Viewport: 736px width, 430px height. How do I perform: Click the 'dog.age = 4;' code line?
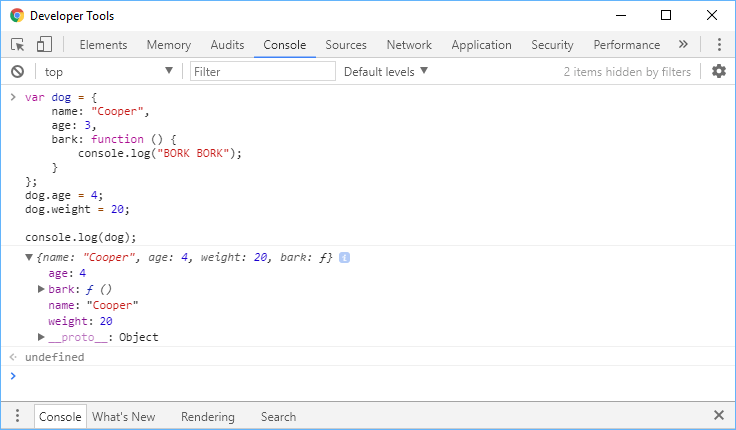tap(64, 195)
